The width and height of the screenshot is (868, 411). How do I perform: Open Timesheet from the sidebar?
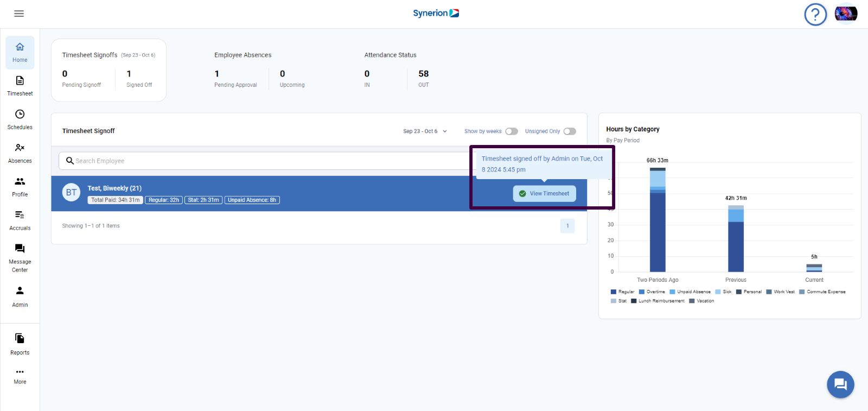(x=20, y=86)
